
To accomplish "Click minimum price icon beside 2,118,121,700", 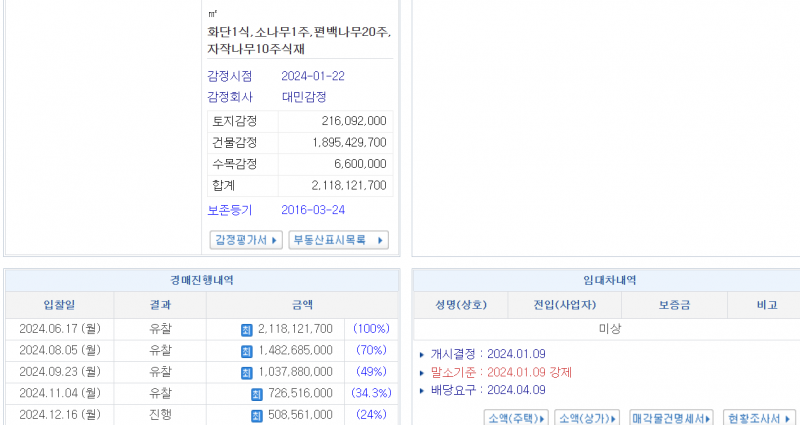I will click(x=246, y=329).
